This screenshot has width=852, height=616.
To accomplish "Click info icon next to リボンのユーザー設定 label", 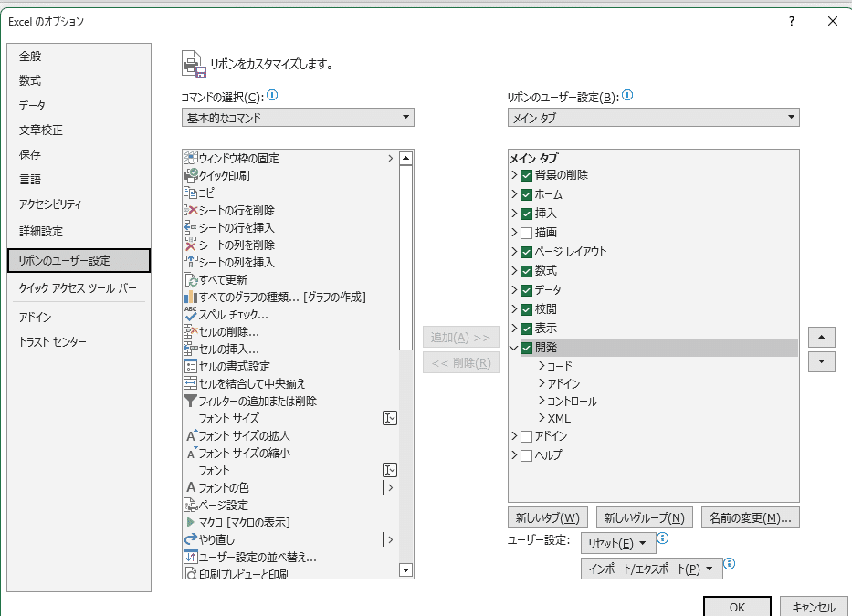I will click(x=627, y=96).
